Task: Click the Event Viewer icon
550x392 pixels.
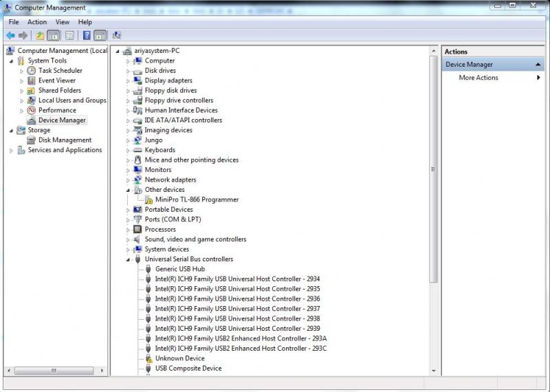Action: (x=31, y=80)
